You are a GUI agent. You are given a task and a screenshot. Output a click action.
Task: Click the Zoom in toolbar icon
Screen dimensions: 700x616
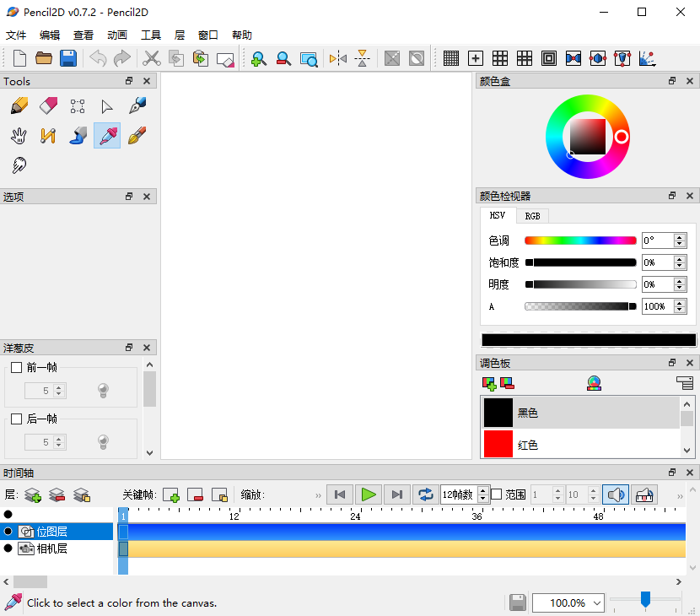tap(259, 58)
